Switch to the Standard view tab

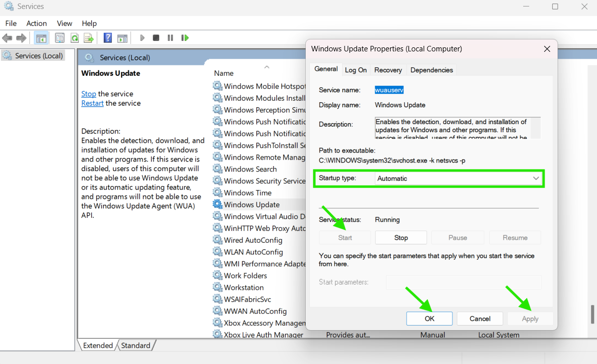tap(136, 346)
